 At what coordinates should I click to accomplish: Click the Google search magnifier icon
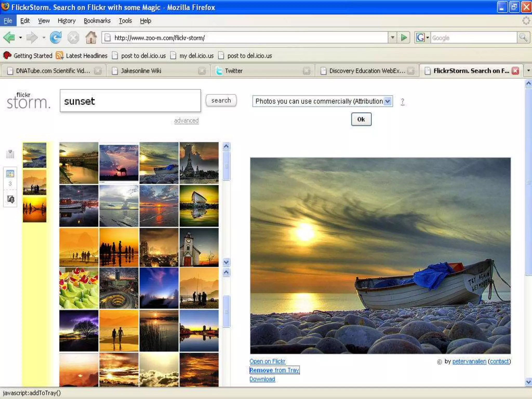point(523,38)
